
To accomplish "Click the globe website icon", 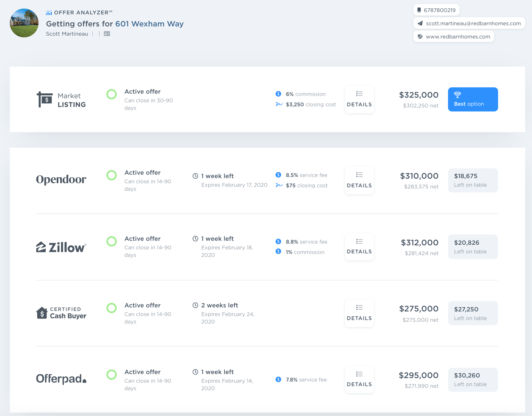I will coord(420,36).
